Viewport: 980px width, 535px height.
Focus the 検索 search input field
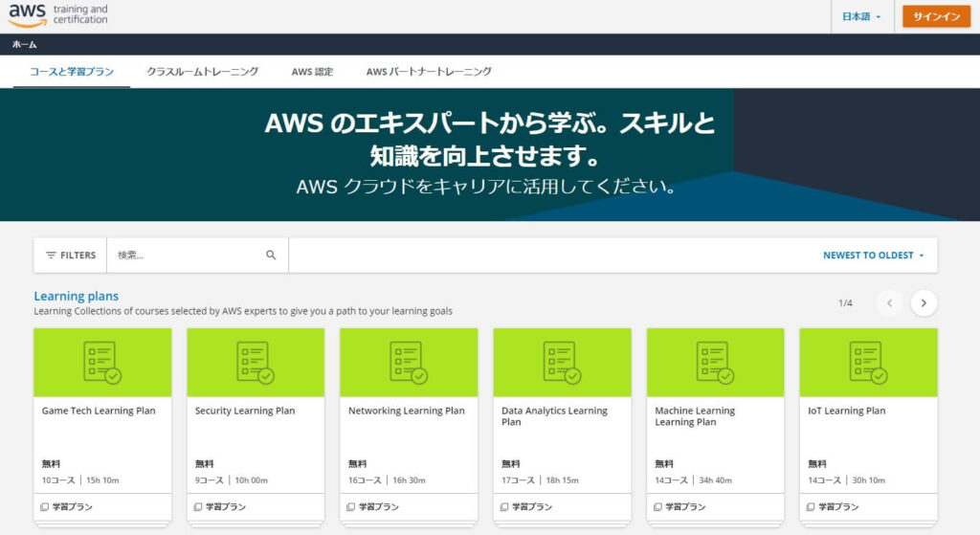pos(187,256)
